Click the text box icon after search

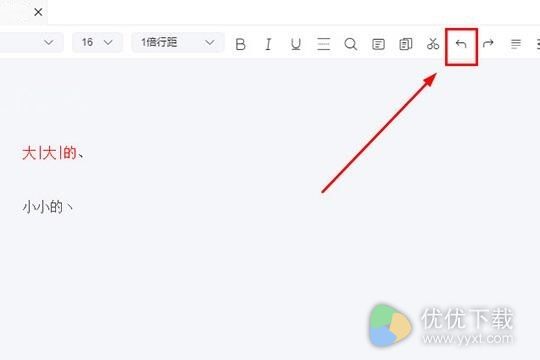point(378,44)
